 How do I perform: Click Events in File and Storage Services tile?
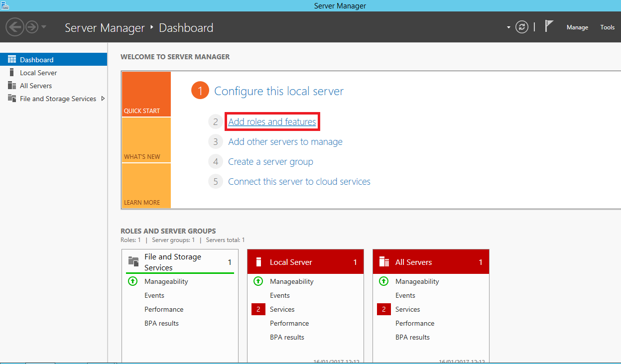154,295
